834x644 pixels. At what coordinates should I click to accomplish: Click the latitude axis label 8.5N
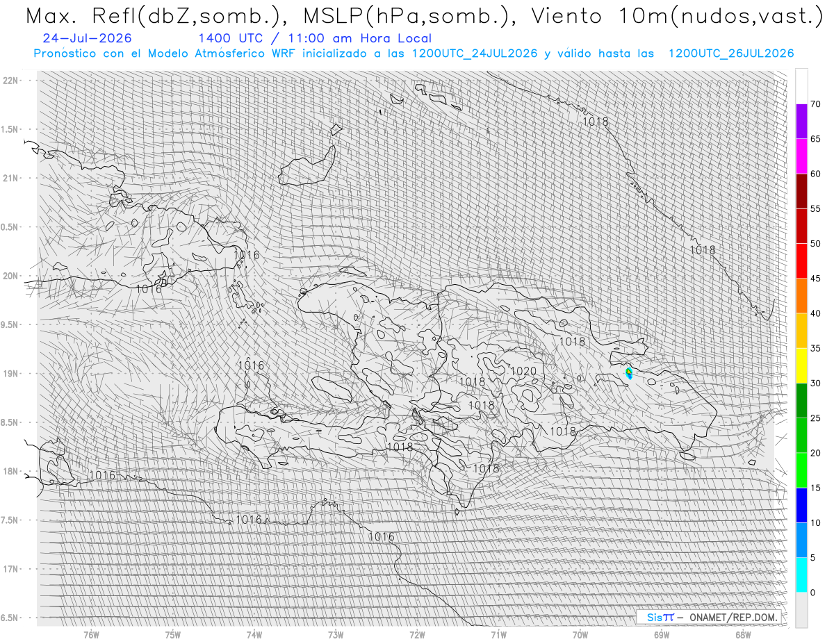tap(10, 422)
